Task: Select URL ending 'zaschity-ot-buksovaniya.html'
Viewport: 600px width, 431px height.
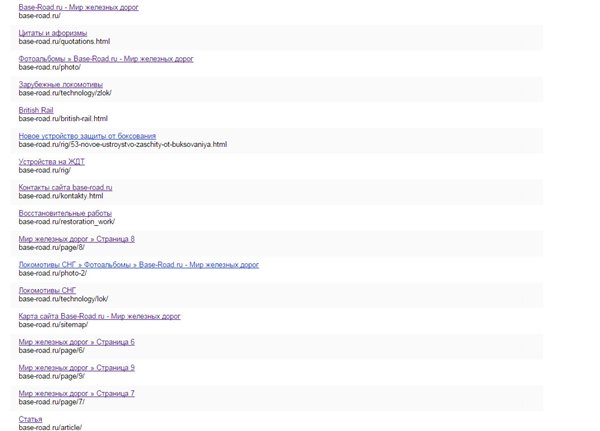Action: click(x=123, y=144)
